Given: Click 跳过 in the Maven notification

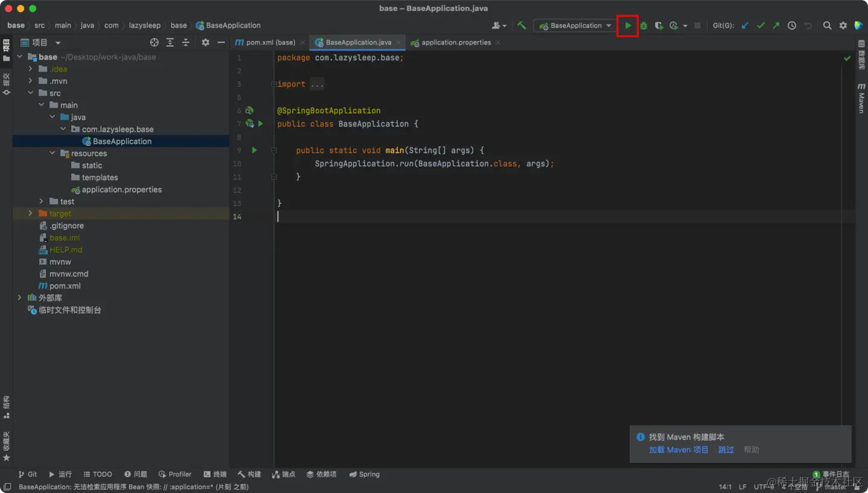Looking at the screenshot, I should (726, 450).
